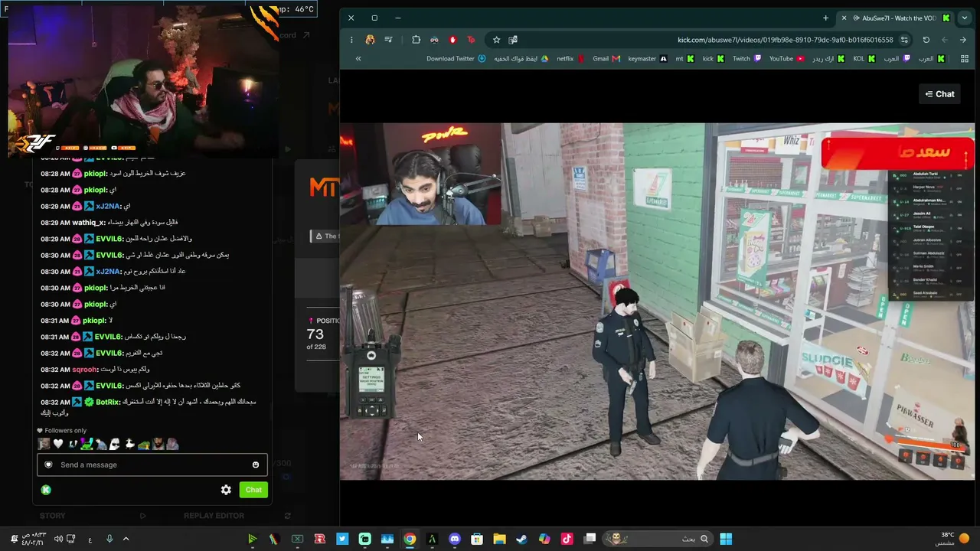
Task: Open keymaster bookmark
Action: coord(648,59)
